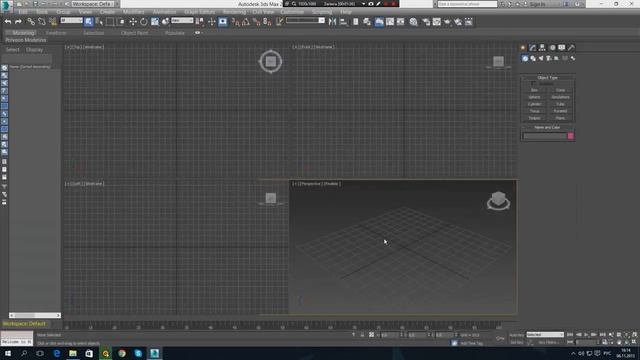Switch to the Display panel tab
640x360 pixels.
[x=562, y=48]
